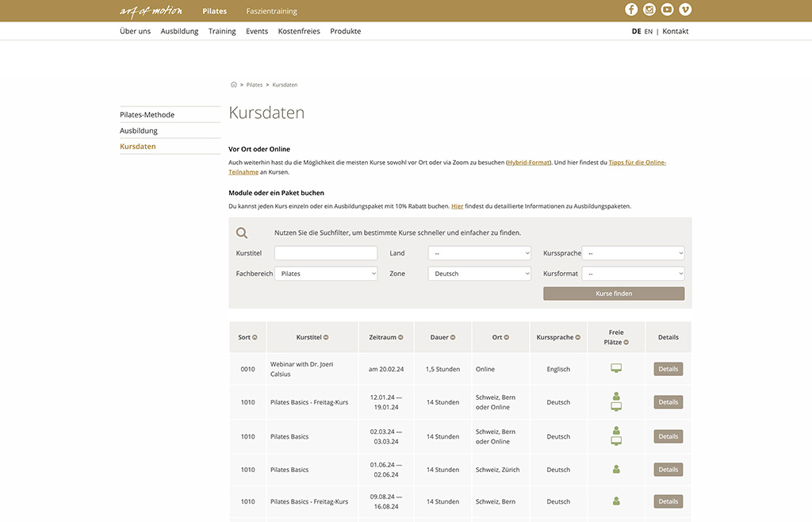This screenshot has width=812, height=522.
Task: Switch to the Faszientraining tab
Action: 271,11
